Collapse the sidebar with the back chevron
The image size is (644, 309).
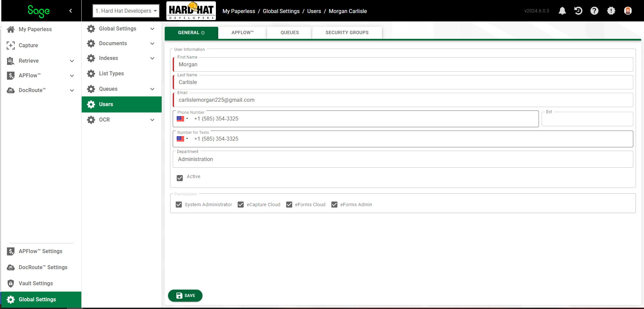pos(71,11)
